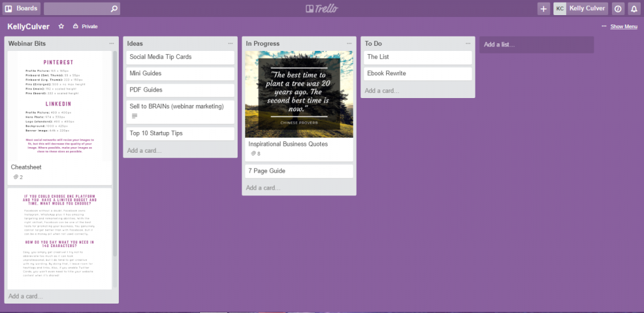Click the Webinar Bits list title

click(27, 43)
